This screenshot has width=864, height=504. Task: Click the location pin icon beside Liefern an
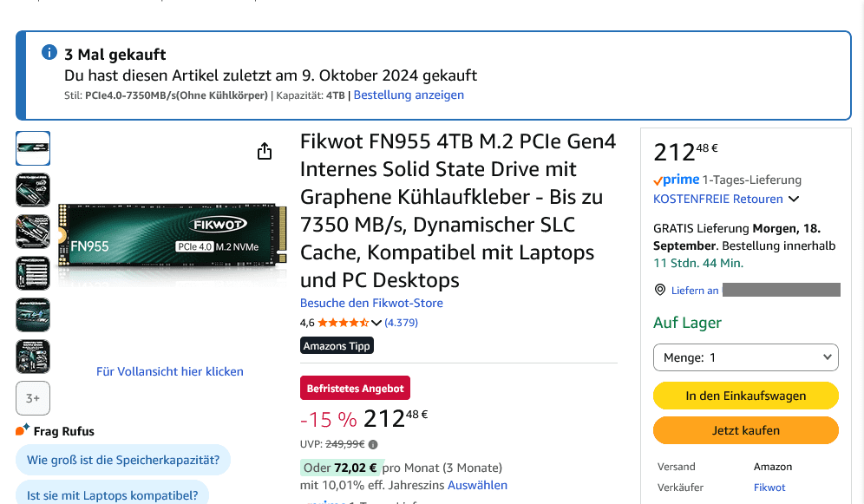[x=660, y=290]
